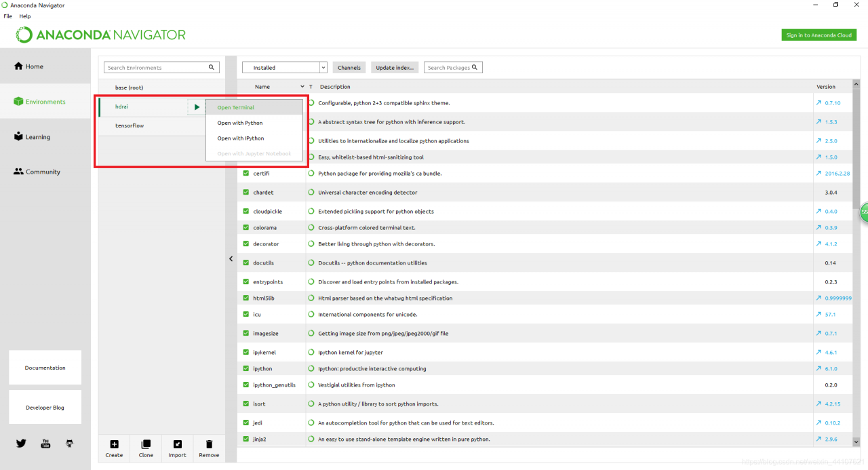The width and height of the screenshot is (868, 470).
Task: Open the Twitter link icon
Action: click(21, 444)
